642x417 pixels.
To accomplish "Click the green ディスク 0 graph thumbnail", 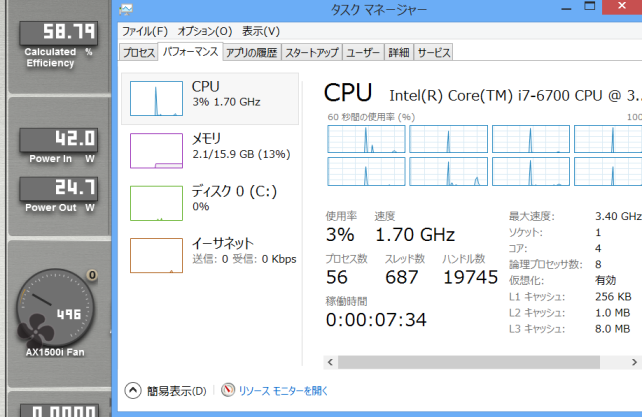I will 157,201.
